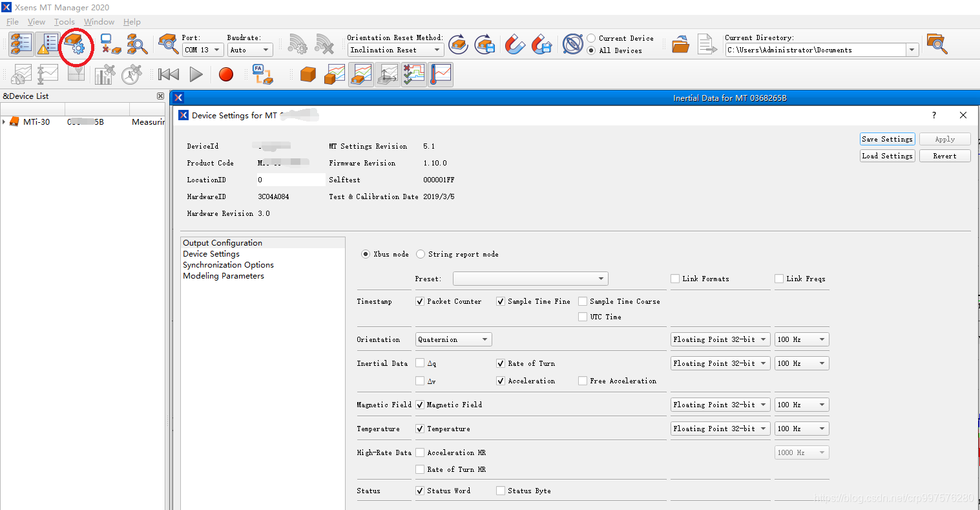
Task: Open Device Settings gear icon
Action: pos(75,45)
